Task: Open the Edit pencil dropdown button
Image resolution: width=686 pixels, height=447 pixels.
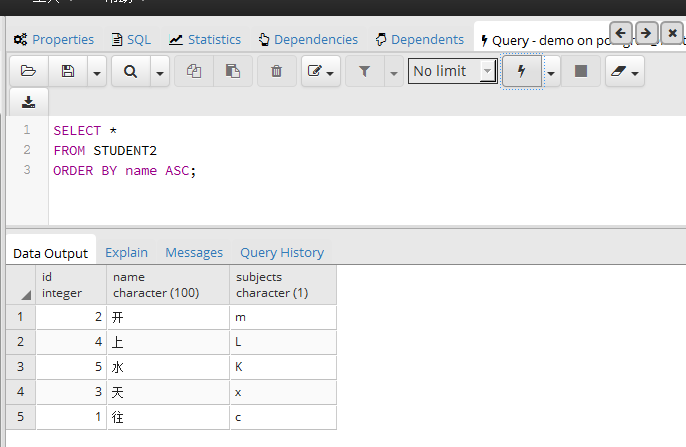Action: [x=321, y=71]
